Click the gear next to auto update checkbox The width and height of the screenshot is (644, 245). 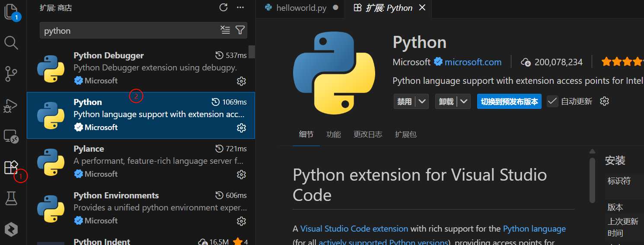(605, 101)
